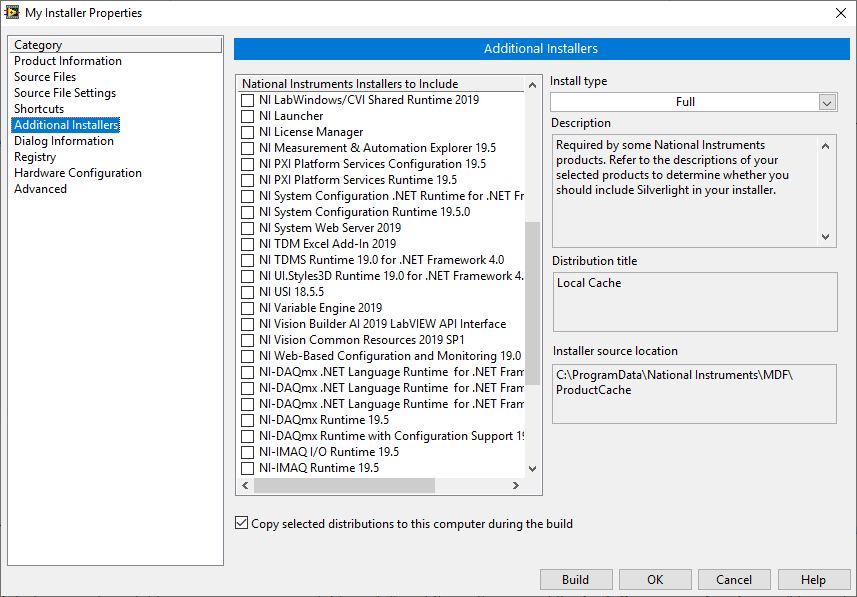Click the installers list scroll-right arrow
This screenshot has height=597, width=857.
pos(515,485)
